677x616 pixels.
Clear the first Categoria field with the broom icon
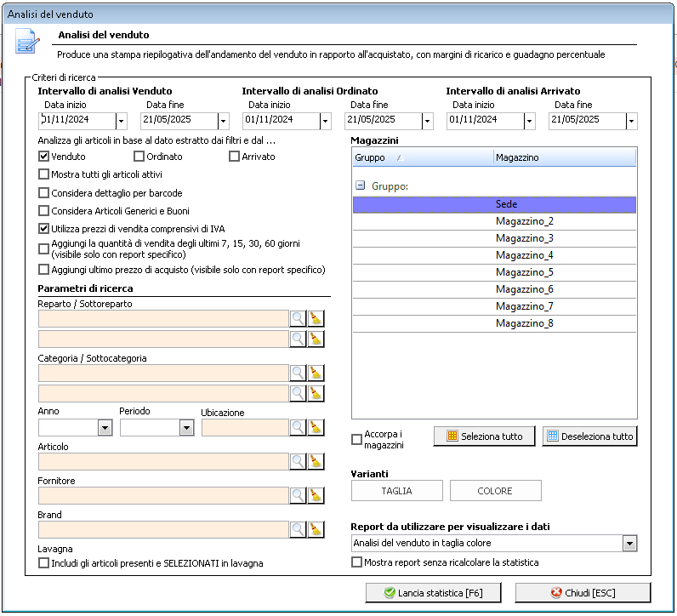click(x=316, y=374)
